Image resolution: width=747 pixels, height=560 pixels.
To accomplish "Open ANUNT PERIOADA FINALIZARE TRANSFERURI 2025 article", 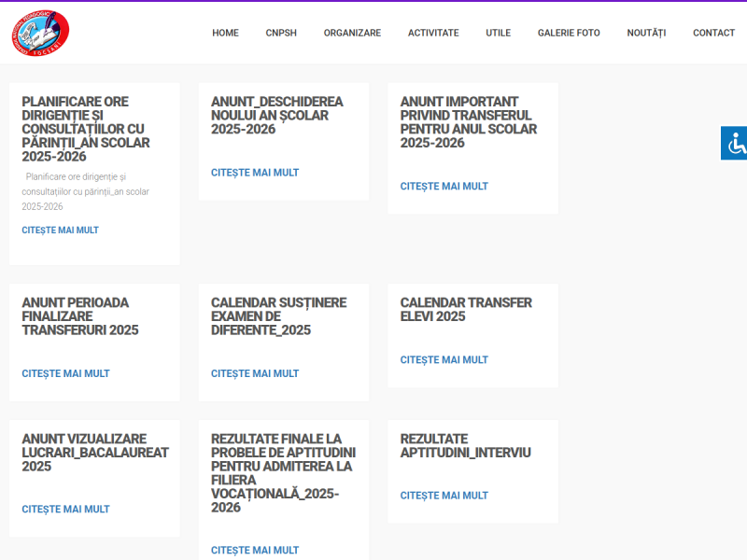I will coord(64,373).
